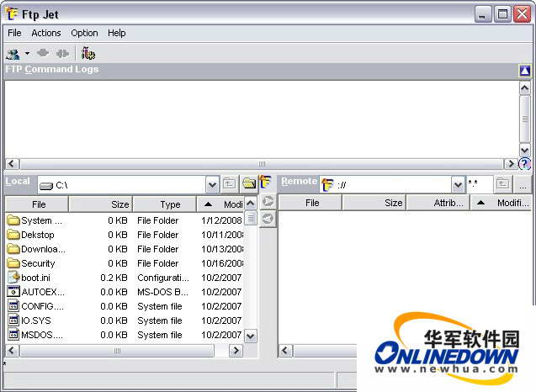Open the Option menu
The width and height of the screenshot is (536, 392).
coord(84,33)
